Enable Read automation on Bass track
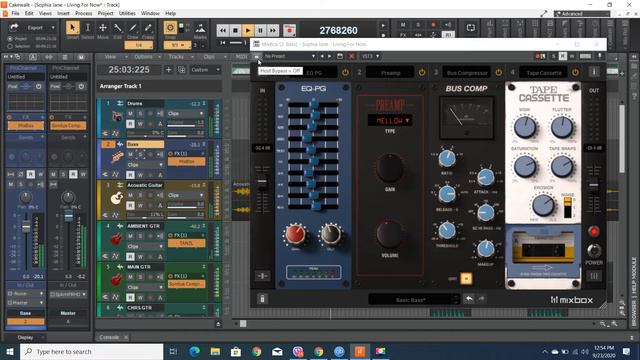This screenshot has width=640, height=360. pyautogui.click(x=131, y=175)
